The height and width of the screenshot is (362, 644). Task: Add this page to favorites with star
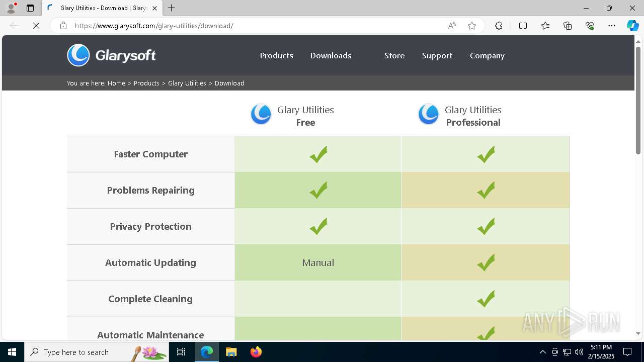coord(472,26)
